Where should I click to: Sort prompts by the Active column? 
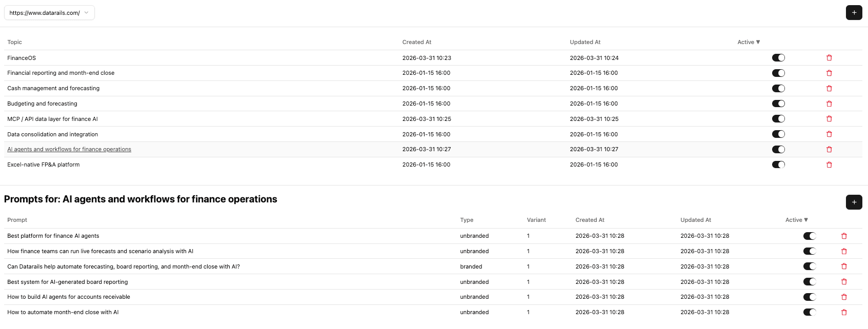point(796,220)
